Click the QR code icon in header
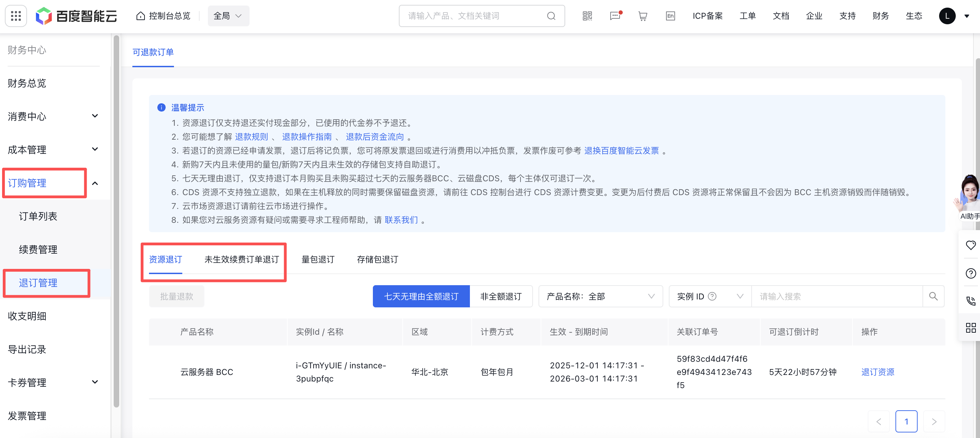 coord(587,16)
